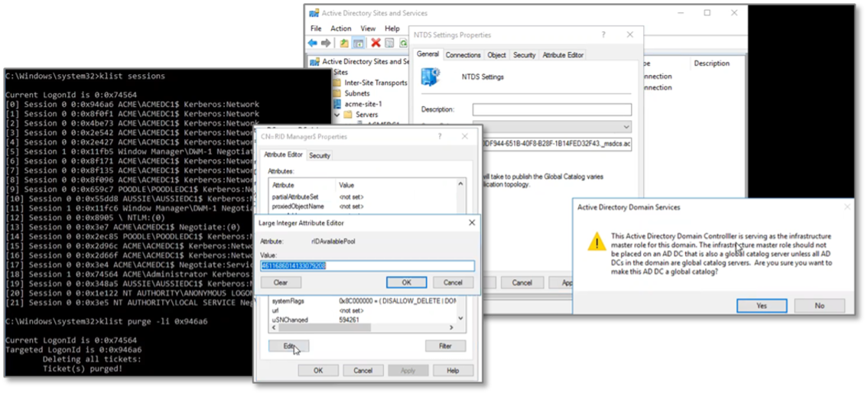This screenshot has width=868, height=396.
Task: Click the Filter button
Action: point(445,346)
